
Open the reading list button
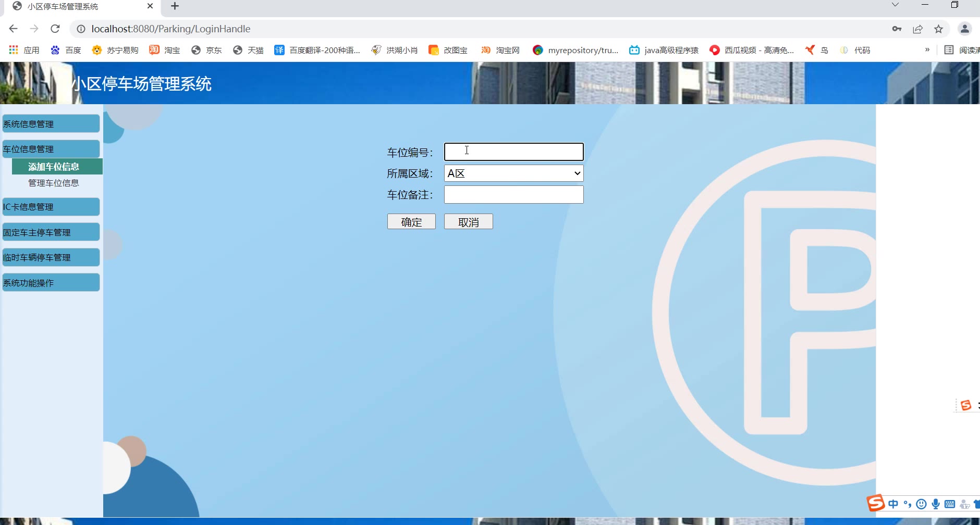tap(962, 50)
